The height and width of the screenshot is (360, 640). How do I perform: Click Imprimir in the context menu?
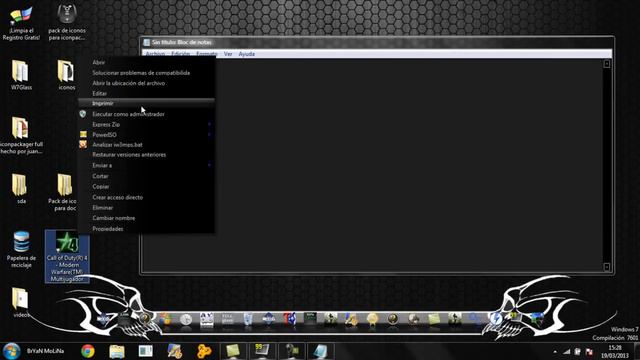pyautogui.click(x=146, y=104)
